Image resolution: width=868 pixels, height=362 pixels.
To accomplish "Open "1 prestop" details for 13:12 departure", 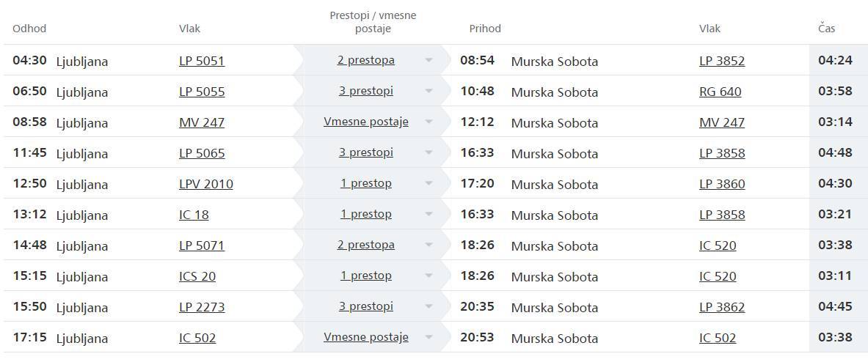I will coord(365,214).
